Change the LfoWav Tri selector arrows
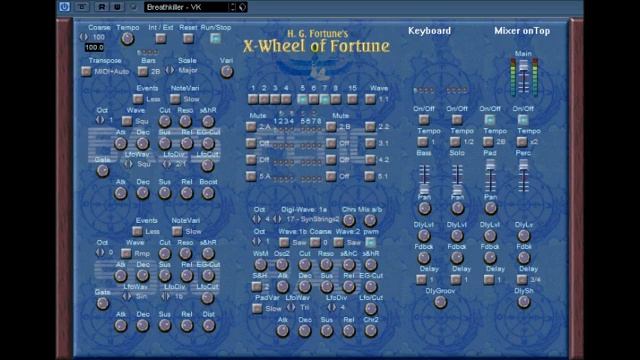The width and height of the screenshot is (640, 360). 291,307
